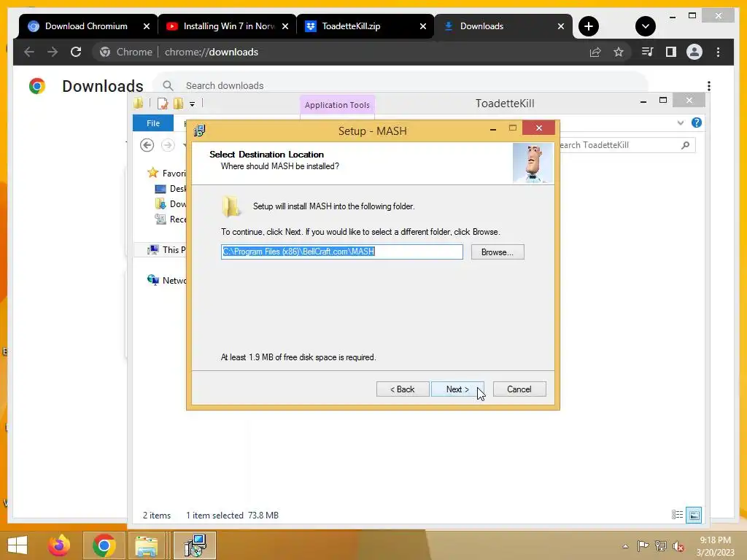The width and height of the screenshot is (747, 560).
Task: Open Firefox from the taskbar
Action: [59, 545]
